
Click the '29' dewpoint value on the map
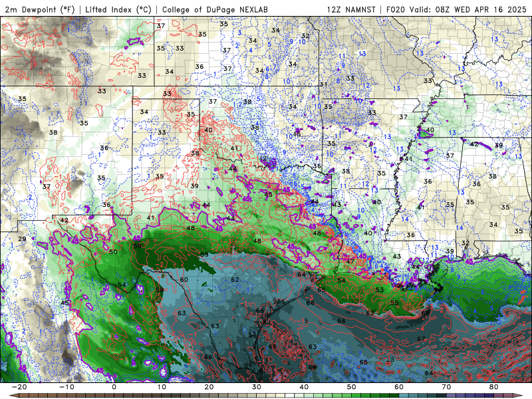pos(22,239)
